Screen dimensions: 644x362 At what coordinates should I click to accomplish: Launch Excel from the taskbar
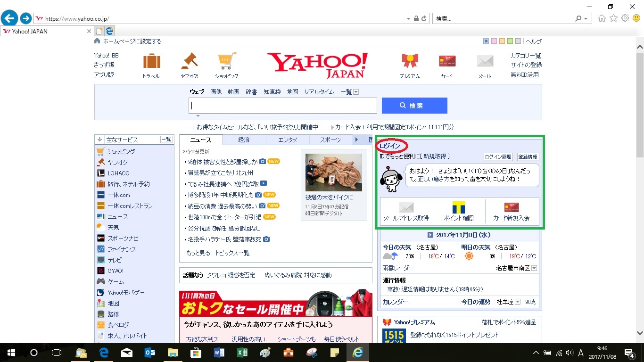coord(242,353)
